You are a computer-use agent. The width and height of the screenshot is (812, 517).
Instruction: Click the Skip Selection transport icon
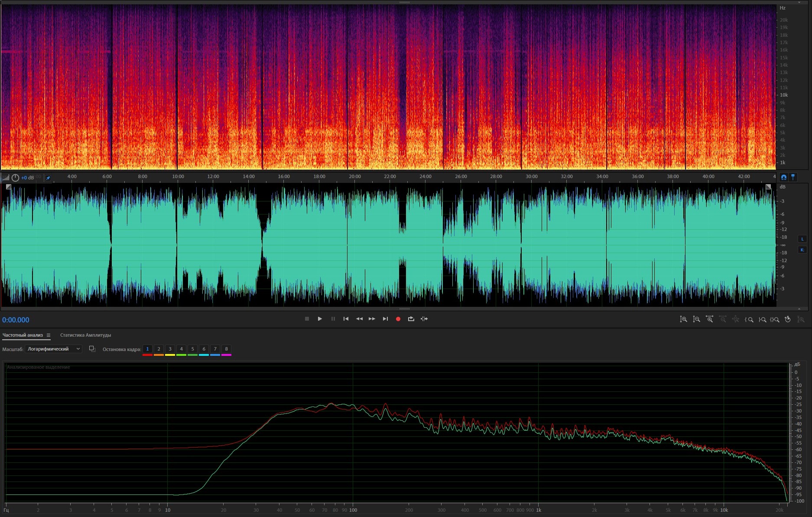click(x=424, y=319)
